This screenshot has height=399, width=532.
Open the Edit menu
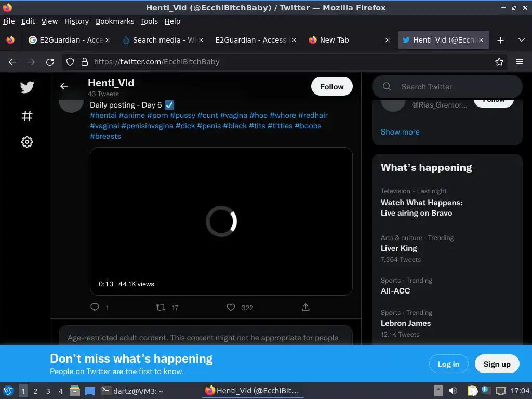click(28, 21)
